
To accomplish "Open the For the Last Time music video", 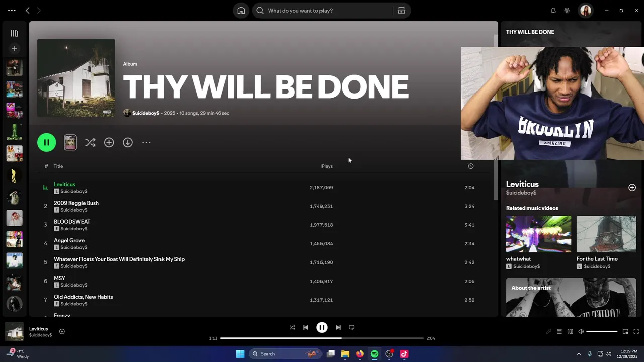I will point(606,243).
